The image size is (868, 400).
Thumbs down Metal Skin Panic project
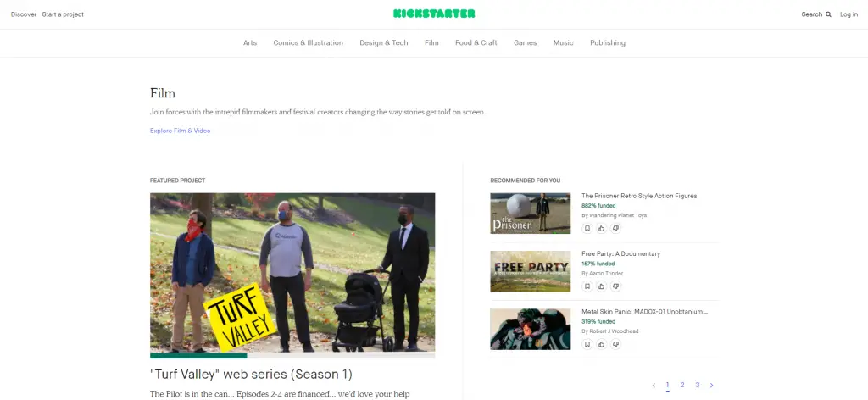click(x=615, y=344)
